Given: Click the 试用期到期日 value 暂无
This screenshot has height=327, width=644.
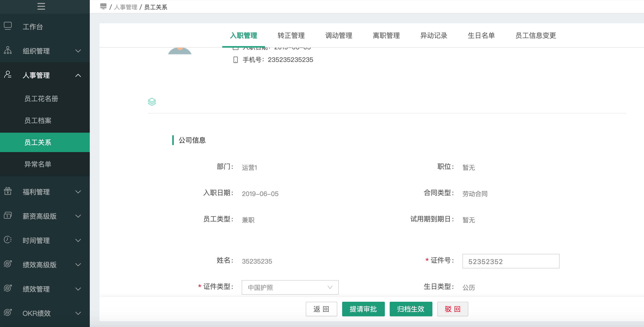Looking at the screenshot, I should point(469,220).
